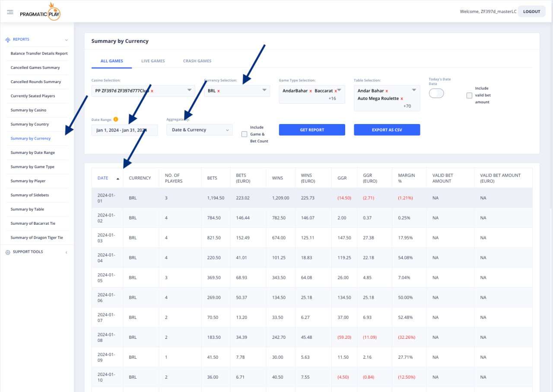553x392 pixels.
Task: Click the +16 more game types indicator
Action: click(x=332, y=99)
